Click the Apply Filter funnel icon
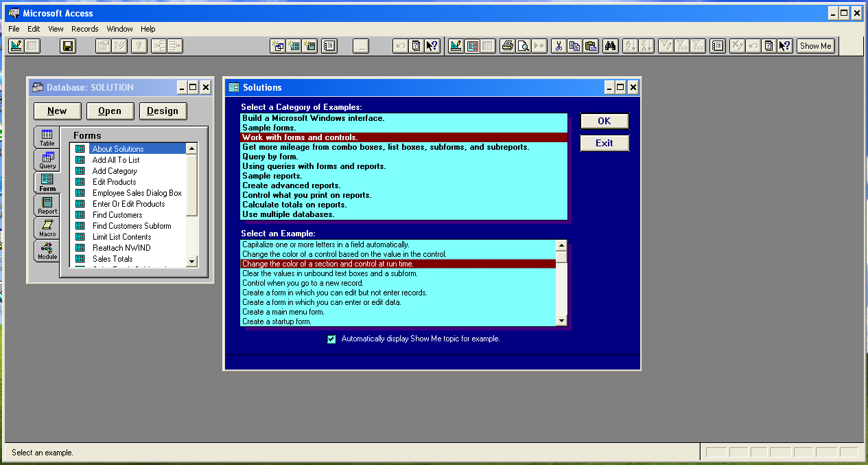This screenshot has height=465, width=868. point(681,46)
